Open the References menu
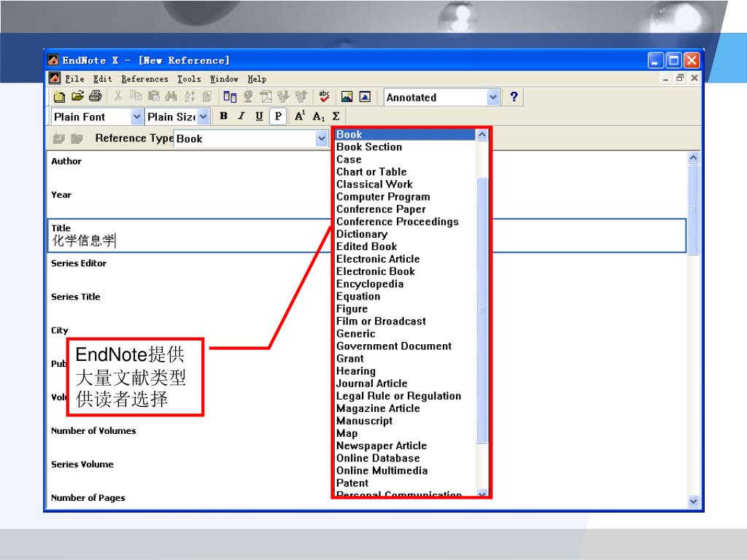The image size is (747, 560). click(x=144, y=79)
